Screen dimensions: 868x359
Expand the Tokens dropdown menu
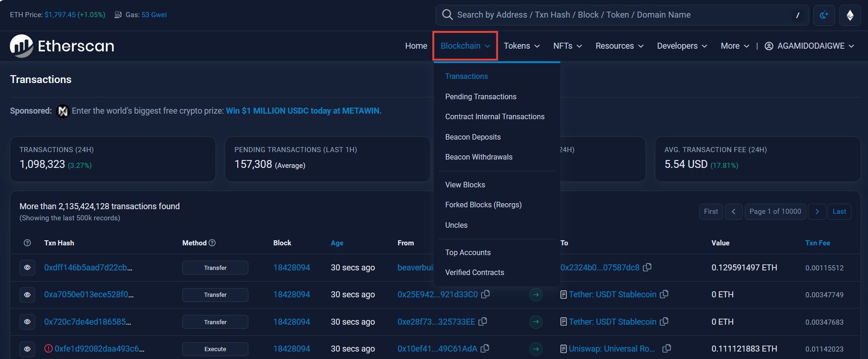pyautogui.click(x=521, y=46)
